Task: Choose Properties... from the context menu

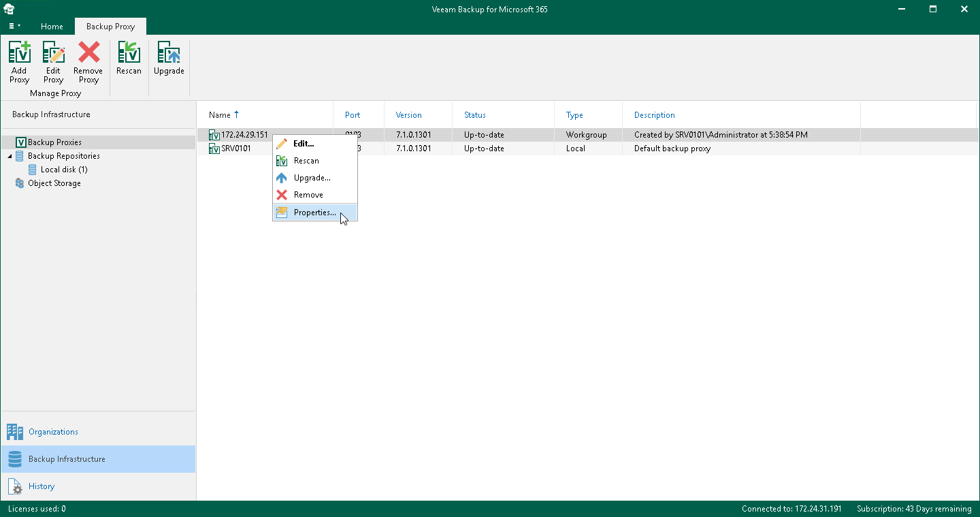Action: coord(315,213)
